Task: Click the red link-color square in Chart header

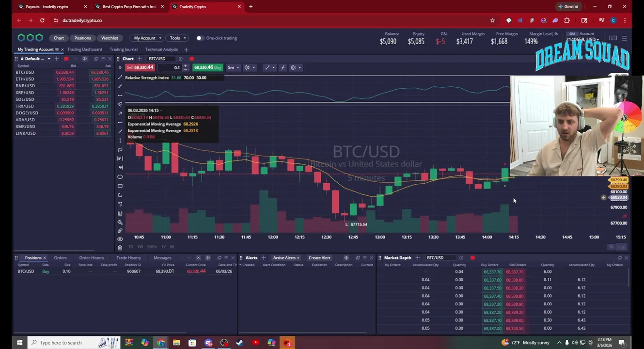Action: pos(191,59)
